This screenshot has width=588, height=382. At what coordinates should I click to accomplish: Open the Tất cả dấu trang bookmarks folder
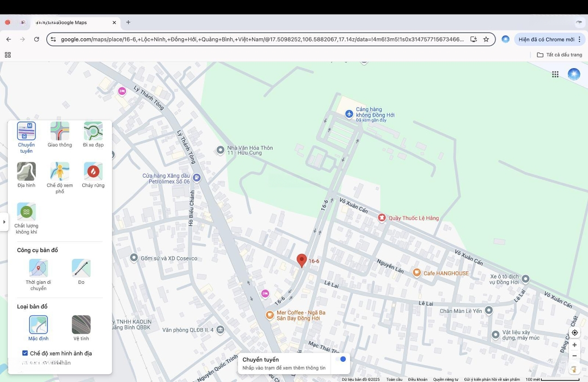click(559, 55)
